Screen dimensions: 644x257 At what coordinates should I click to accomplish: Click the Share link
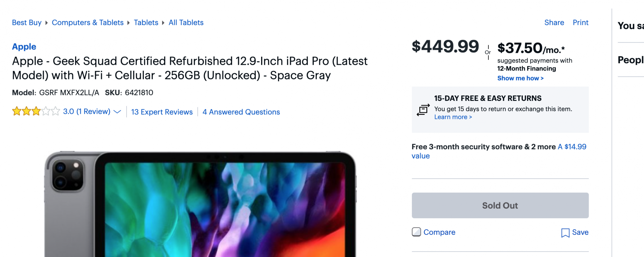[x=554, y=23]
